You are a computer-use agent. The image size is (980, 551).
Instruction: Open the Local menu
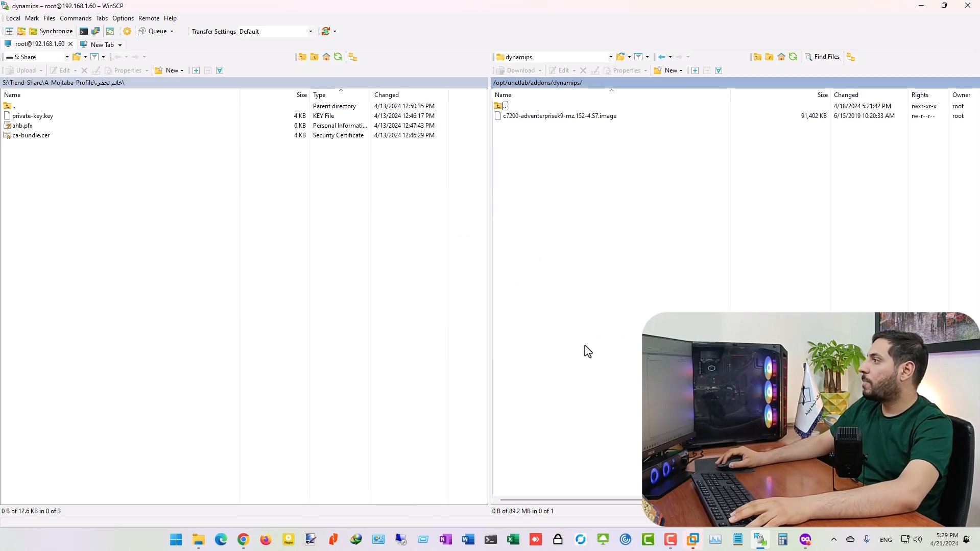tap(13, 18)
